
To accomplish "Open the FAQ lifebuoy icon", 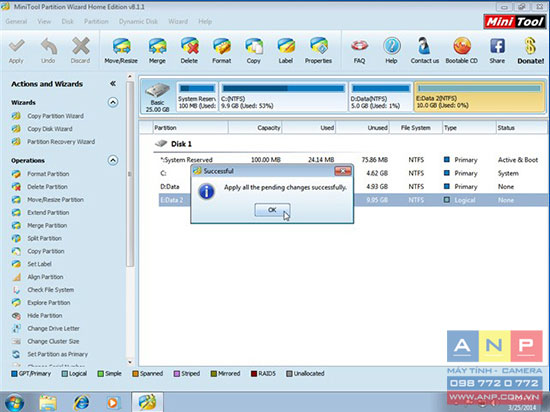I will click(359, 51).
